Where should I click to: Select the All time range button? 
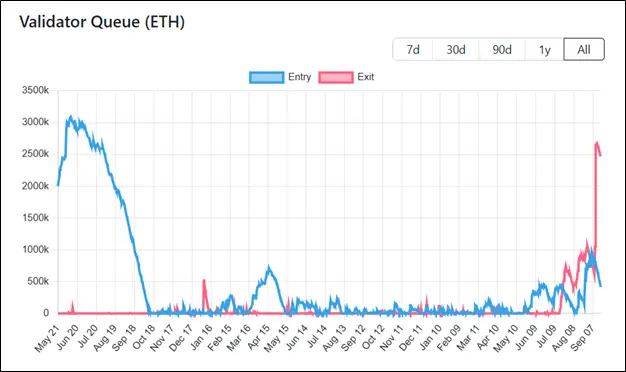click(x=584, y=49)
